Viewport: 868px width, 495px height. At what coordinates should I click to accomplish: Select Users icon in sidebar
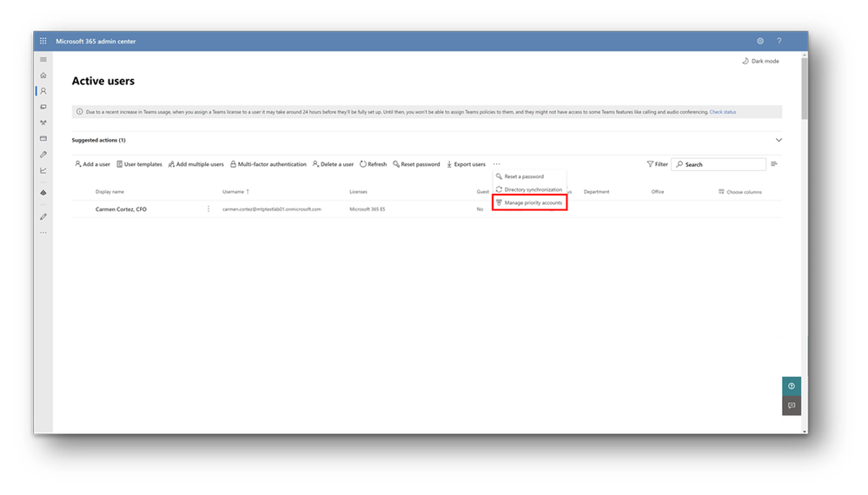click(43, 90)
